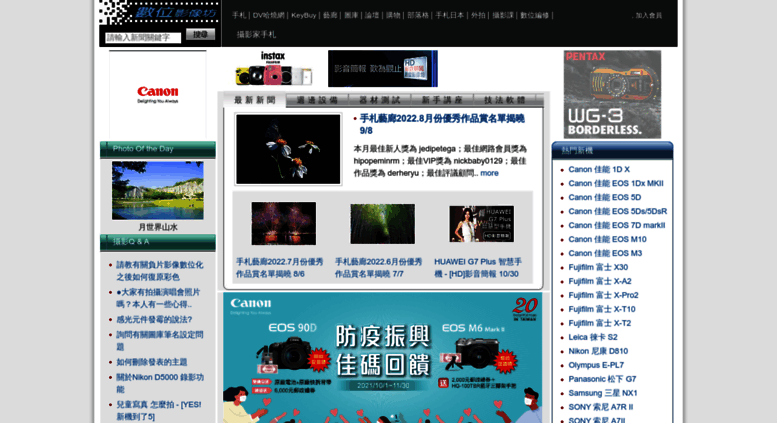Select Nikon 尼康 D810

pos(598,351)
